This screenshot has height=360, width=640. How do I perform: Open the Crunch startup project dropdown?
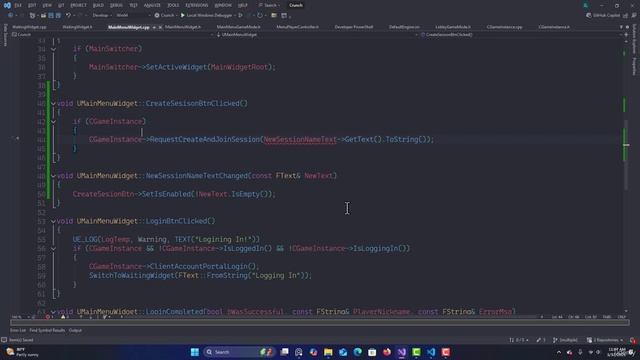tap(166, 16)
